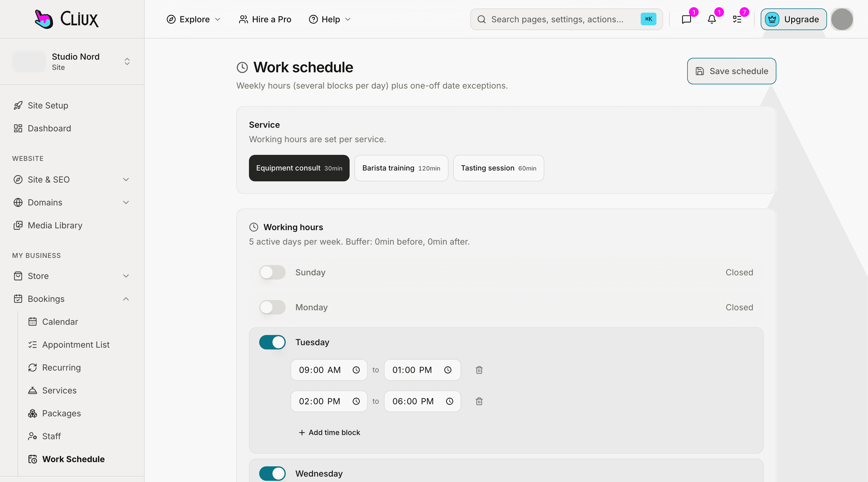Delete the 02:00 PM Tuesday time block
868x482 pixels.
click(x=479, y=401)
